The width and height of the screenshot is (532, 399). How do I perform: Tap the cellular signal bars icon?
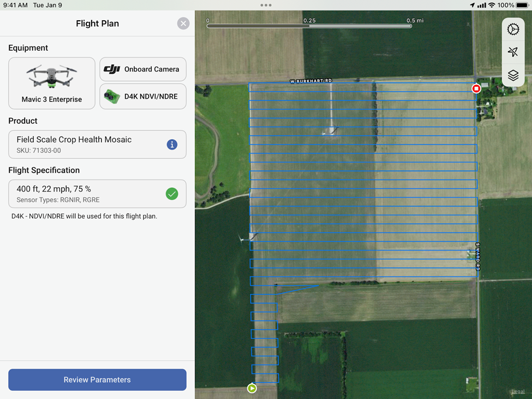point(481,5)
